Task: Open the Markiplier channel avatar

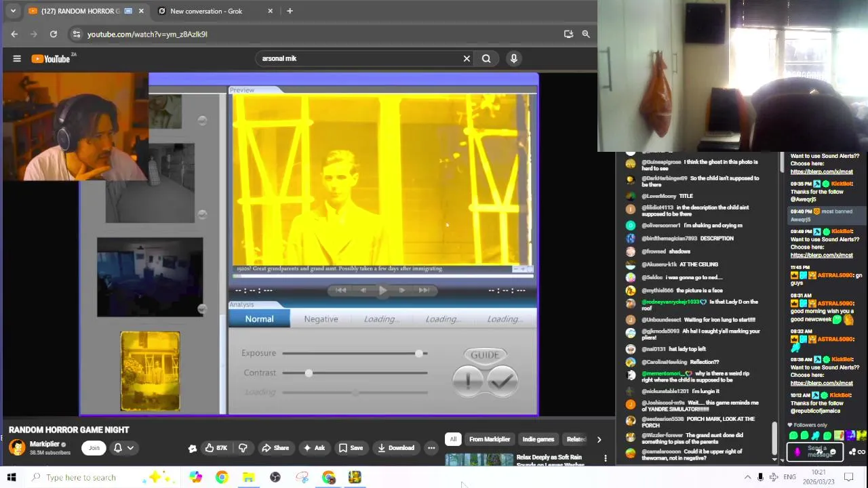Action: pos(17,447)
